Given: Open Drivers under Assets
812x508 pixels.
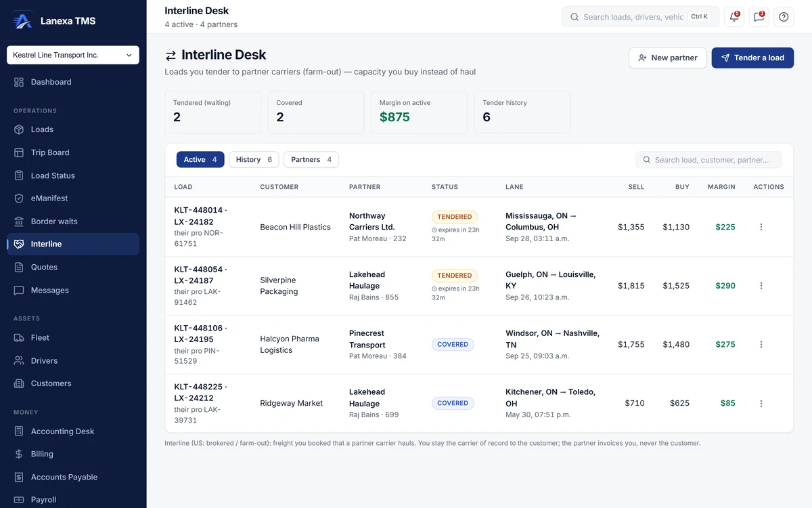Looking at the screenshot, I should (73, 361).
